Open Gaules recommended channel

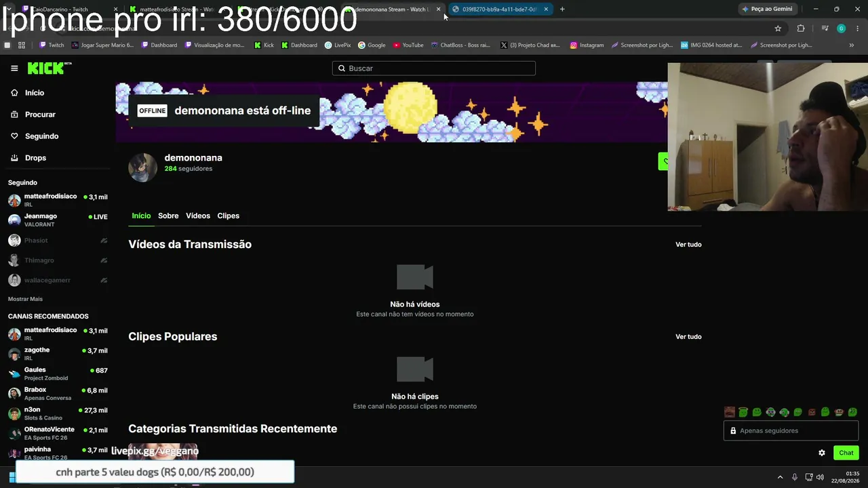(58, 373)
